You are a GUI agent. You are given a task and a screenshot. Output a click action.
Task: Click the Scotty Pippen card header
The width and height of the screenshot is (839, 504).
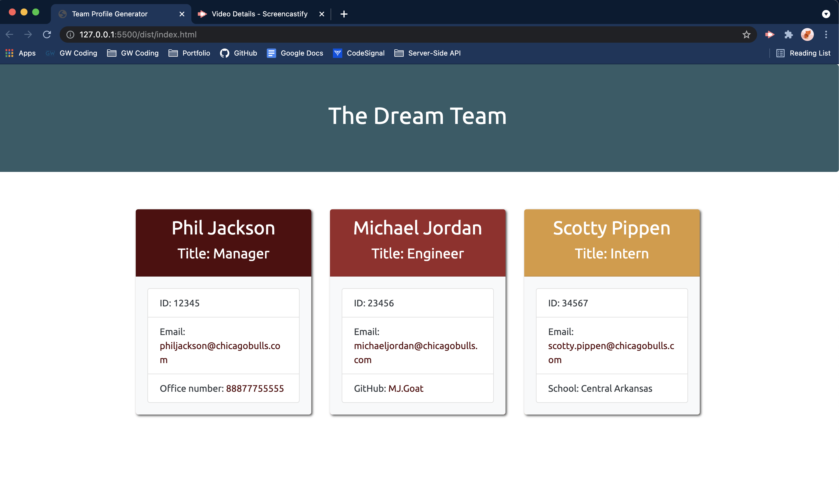[612, 243]
